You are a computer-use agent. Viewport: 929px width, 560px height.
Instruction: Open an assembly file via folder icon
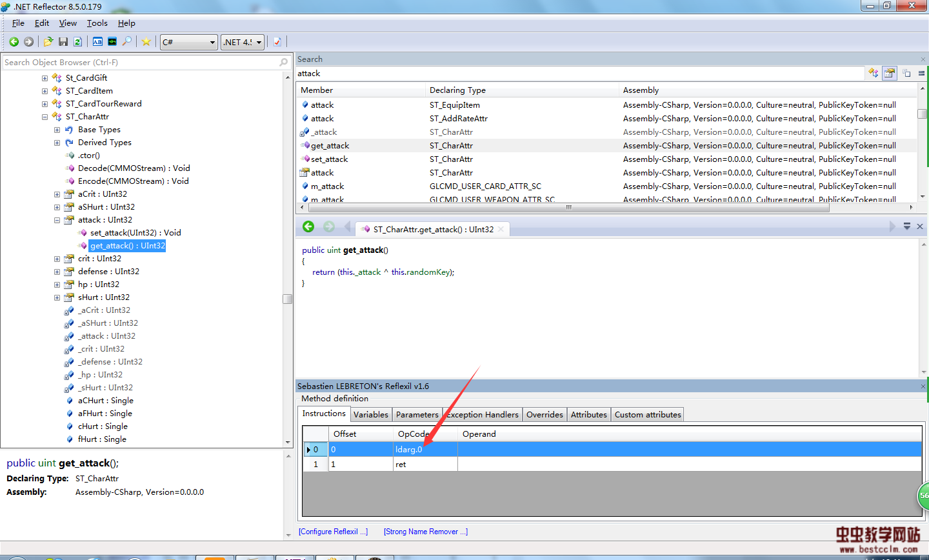tap(48, 42)
